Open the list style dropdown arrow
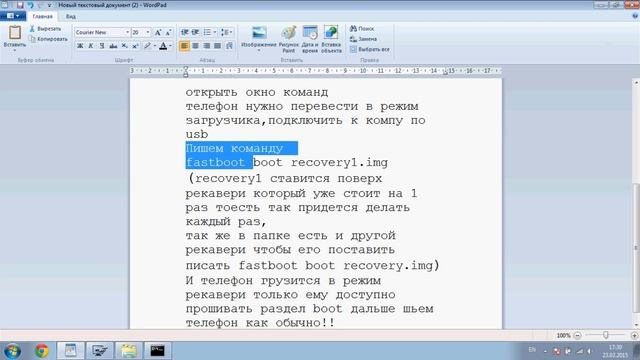Viewport: 640px width, 360px height. point(215,32)
